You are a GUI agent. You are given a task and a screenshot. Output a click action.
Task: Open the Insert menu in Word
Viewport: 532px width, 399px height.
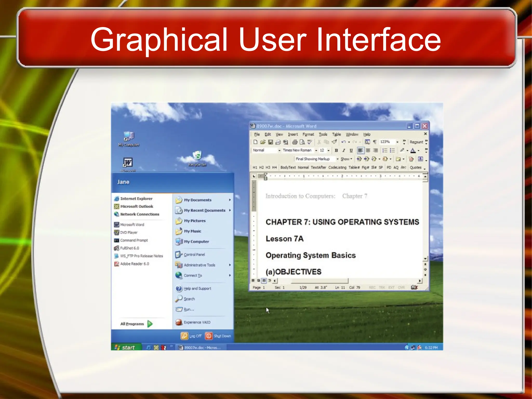pyautogui.click(x=293, y=134)
